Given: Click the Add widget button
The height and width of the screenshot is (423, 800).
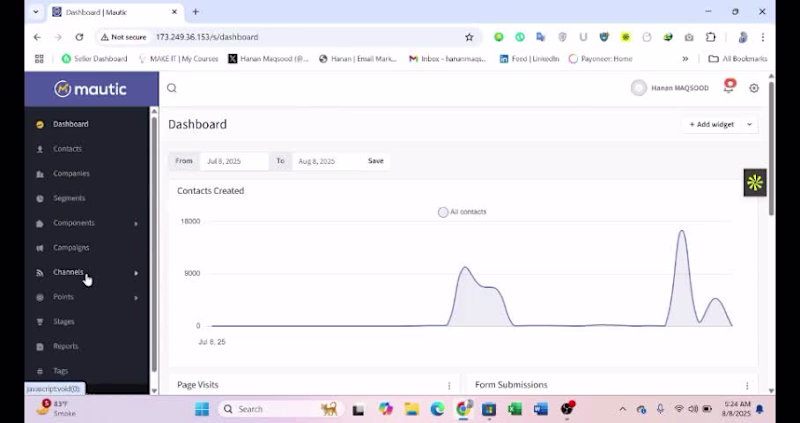Looking at the screenshot, I should click(x=711, y=125).
